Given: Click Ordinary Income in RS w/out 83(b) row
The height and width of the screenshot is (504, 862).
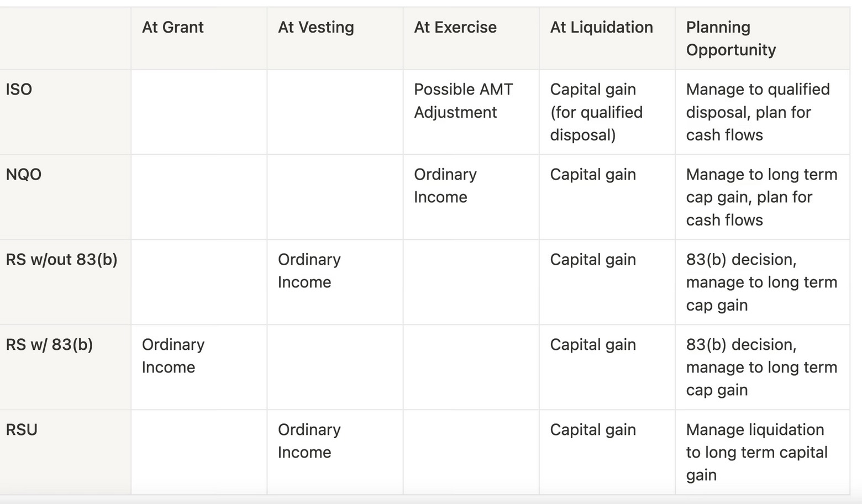Looking at the screenshot, I should (x=309, y=271).
